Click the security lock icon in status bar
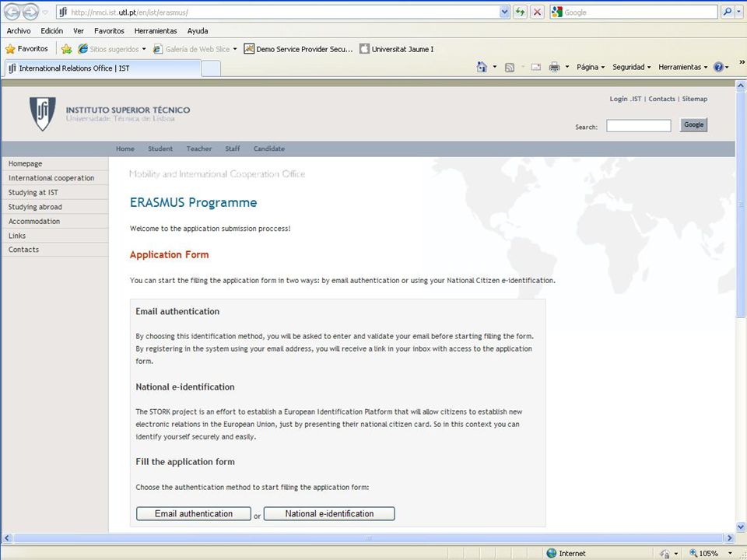Image resolution: width=747 pixels, height=560 pixels. pyautogui.click(x=665, y=553)
